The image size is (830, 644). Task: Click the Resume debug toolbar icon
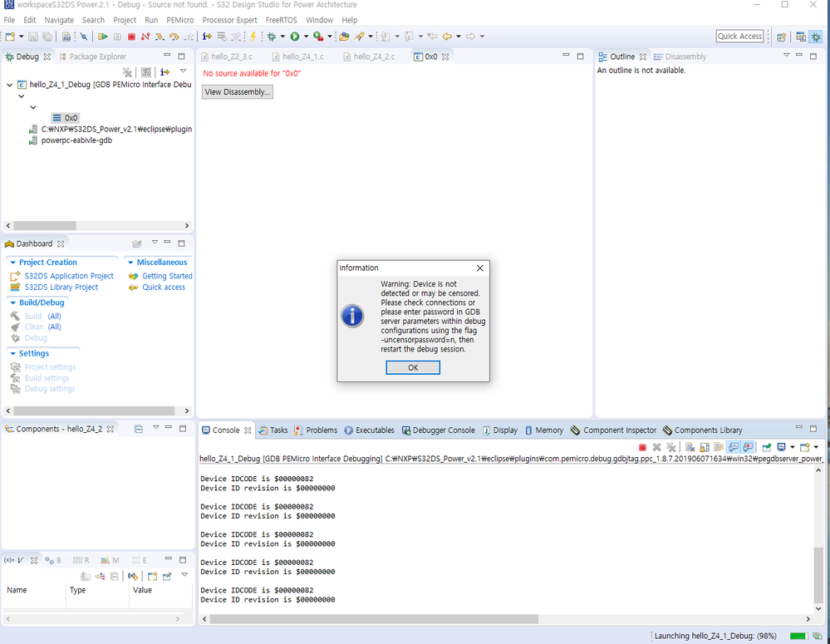tap(103, 37)
